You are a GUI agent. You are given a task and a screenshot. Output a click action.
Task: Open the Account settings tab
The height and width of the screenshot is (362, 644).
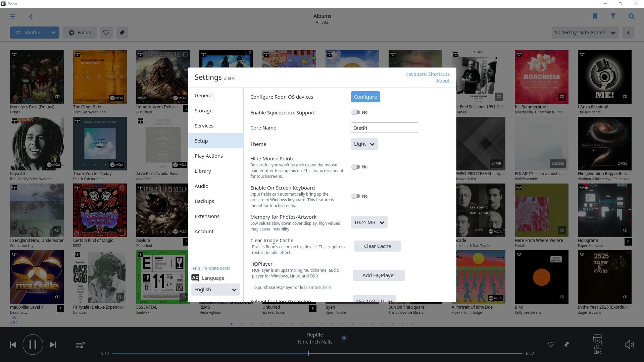(215, 231)
